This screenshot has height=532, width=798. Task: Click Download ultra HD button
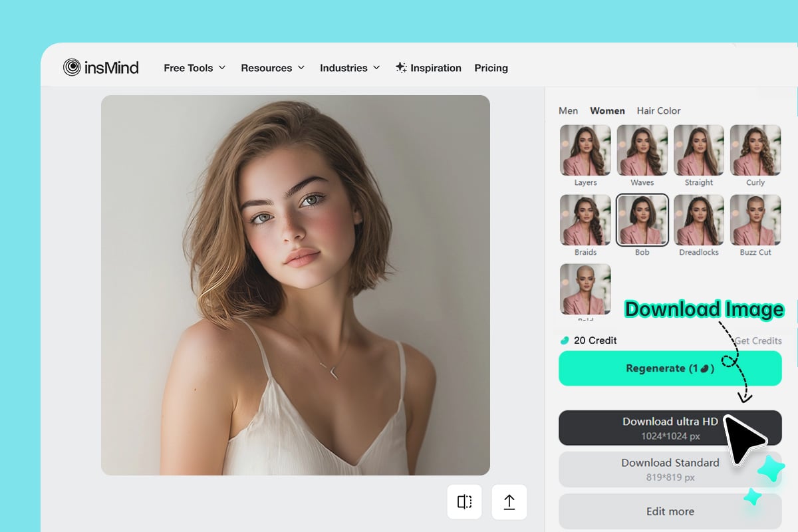[x=670, y=428]
